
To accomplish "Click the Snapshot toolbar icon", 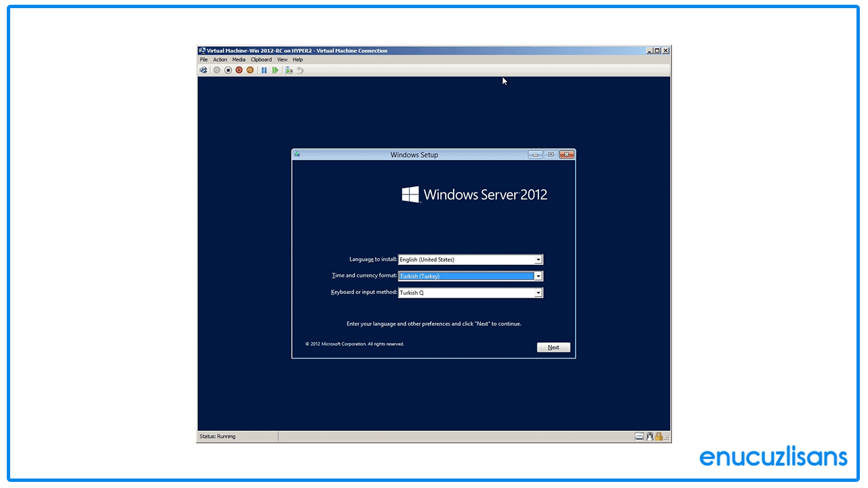I will [x=289, y=70].
